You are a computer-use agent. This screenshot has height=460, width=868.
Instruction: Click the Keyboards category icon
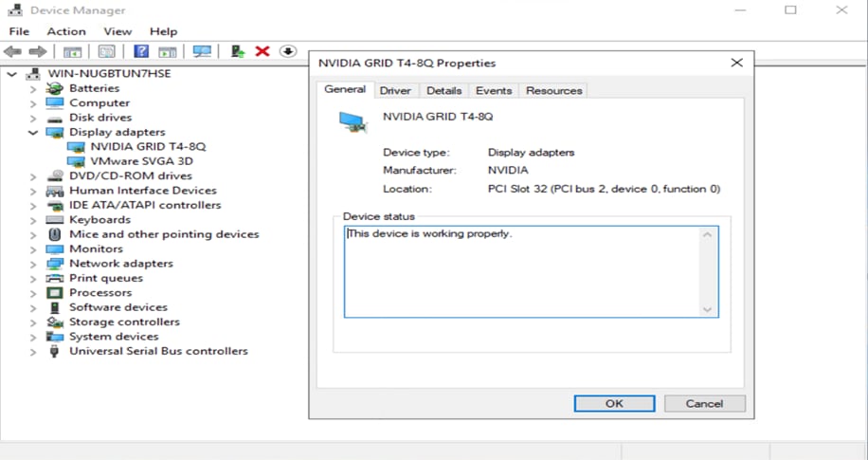[x=55, y=220]
